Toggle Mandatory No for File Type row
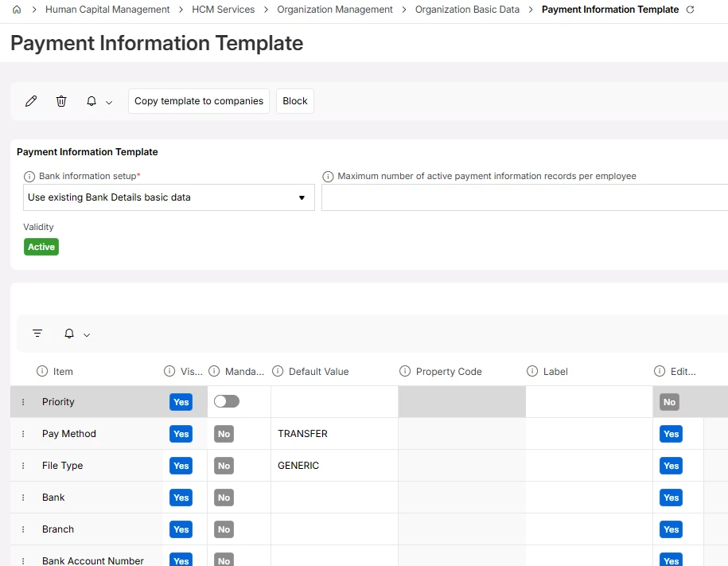Screen dimensions: 728x566 224,466
